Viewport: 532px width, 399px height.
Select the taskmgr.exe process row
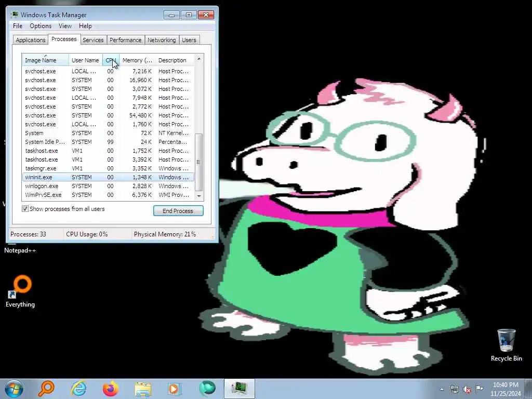(108, 168)
